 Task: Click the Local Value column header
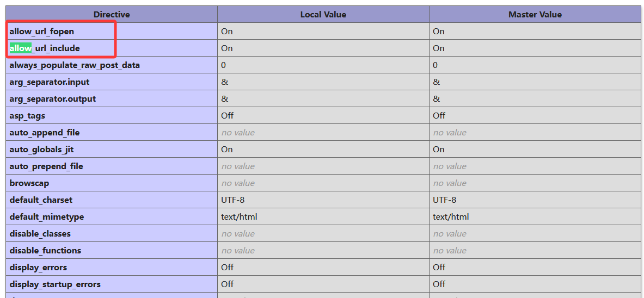tap(323, 15)
